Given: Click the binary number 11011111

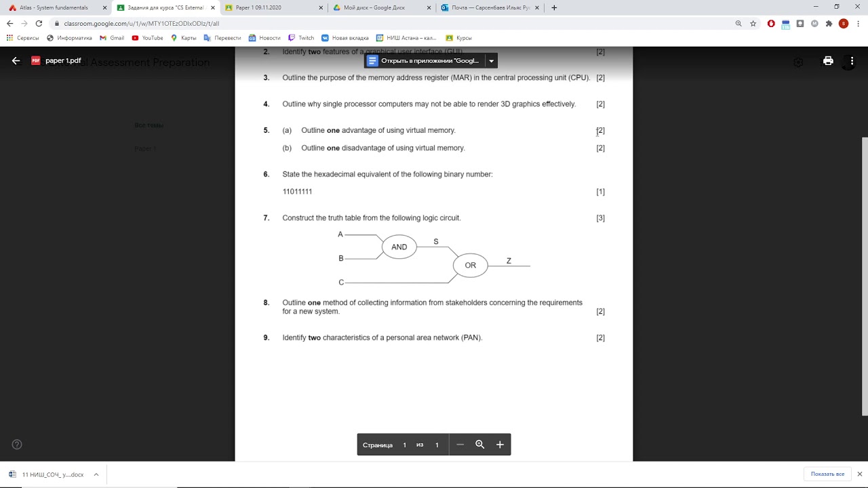Looking at the screenshot, I should tap(297, 192).
